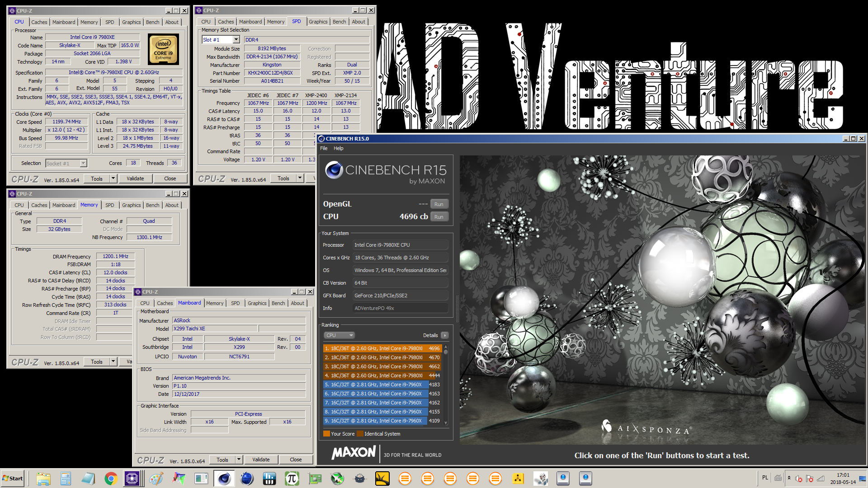Screen dimensions: 868x488
Task: Activate the Cinebench taskbar icon
Action: [224, 478]
